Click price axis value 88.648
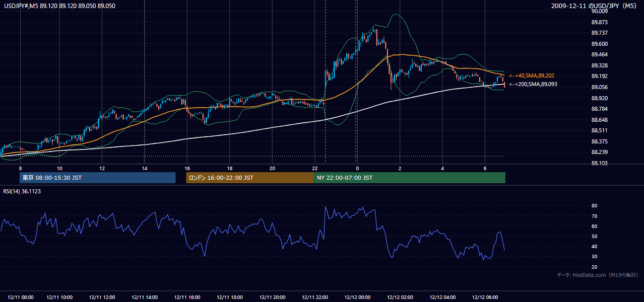 point(600,120)
